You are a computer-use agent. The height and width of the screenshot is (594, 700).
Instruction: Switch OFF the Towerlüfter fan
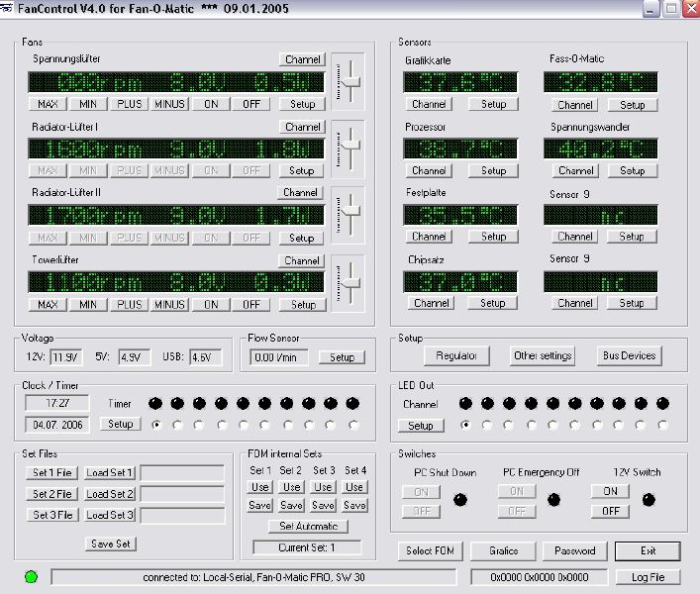click(251, 305)
